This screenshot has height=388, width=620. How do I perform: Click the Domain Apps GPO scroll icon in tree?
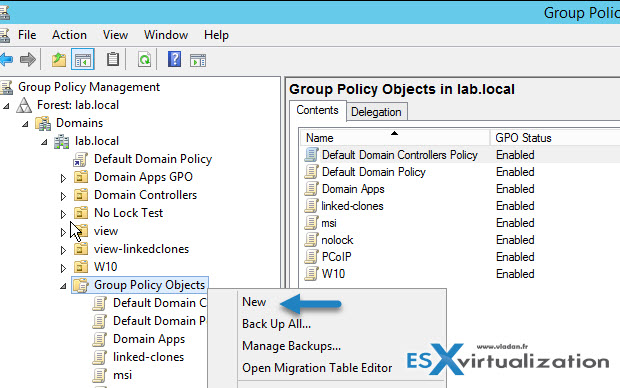pos(100,339)
